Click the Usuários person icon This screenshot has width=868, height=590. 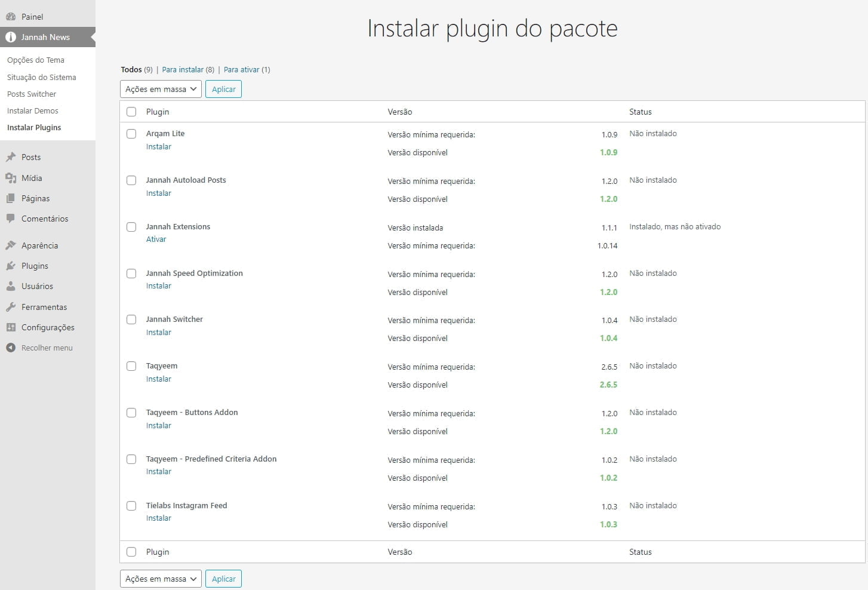point(11,286)
